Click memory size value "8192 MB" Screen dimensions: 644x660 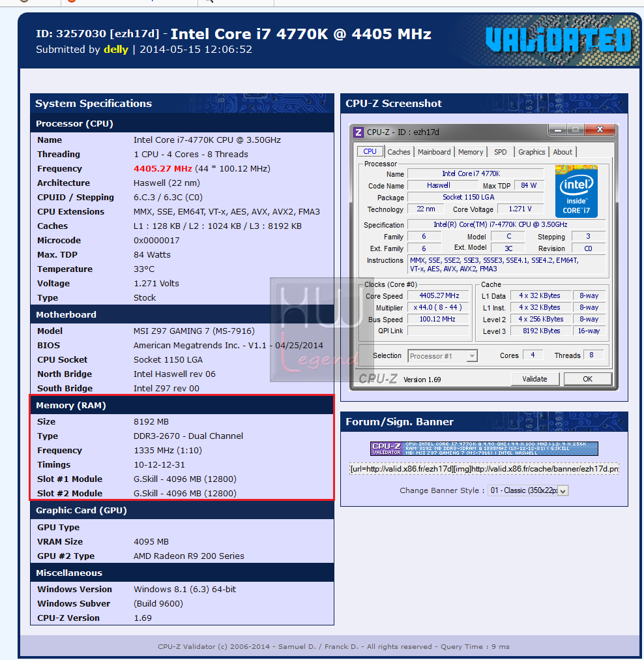pyautogui.click(x=151, y=421)
